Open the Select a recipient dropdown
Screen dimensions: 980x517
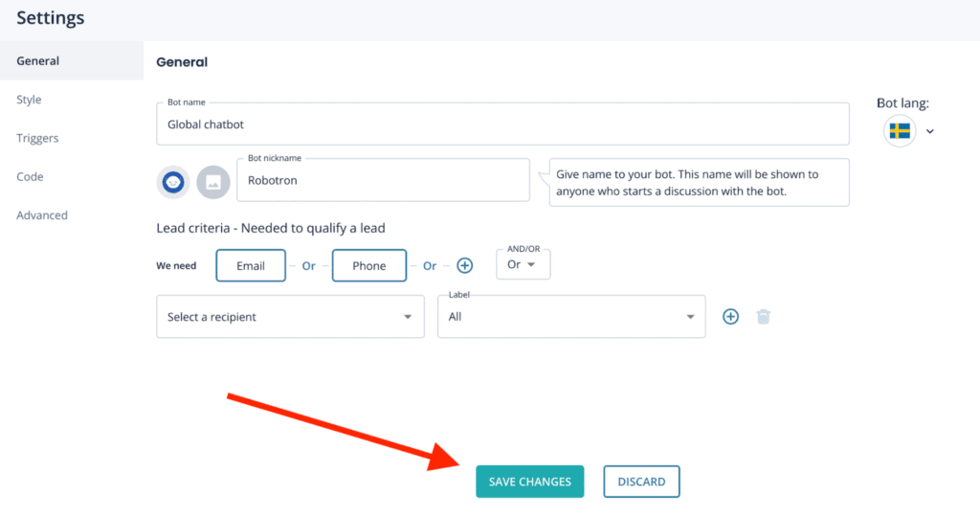click(x=290, y=316)
